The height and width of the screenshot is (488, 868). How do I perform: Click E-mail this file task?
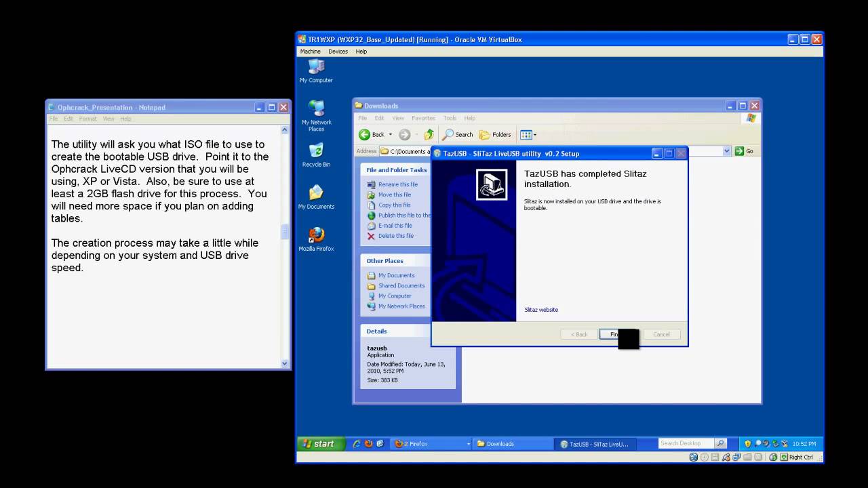point(389,225)
